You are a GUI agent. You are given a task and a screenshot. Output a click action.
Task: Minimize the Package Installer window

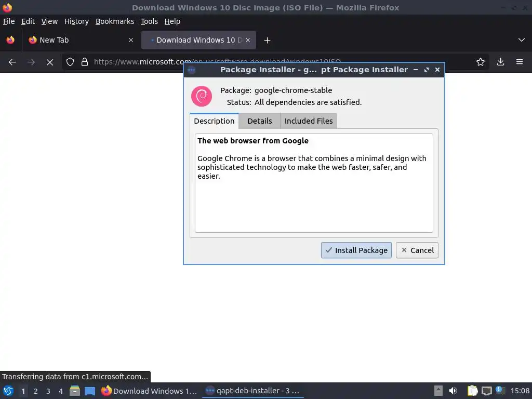(415, 70)
